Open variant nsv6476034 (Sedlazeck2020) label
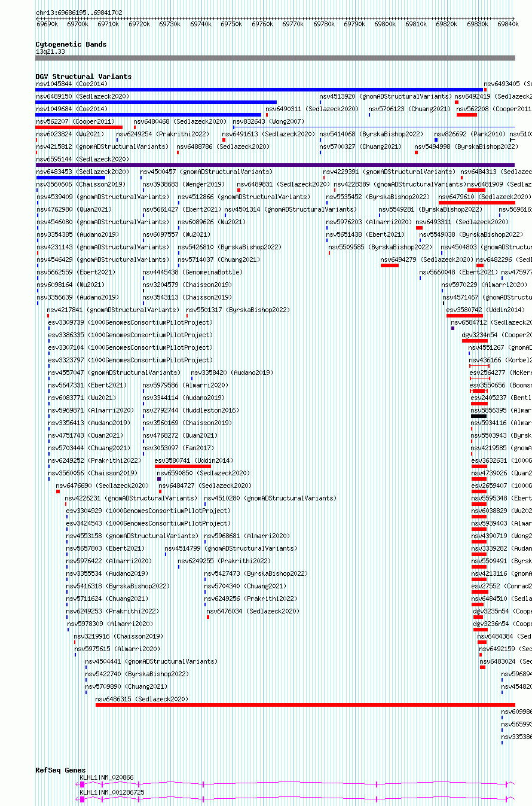This screenshot has height=806, width=532. [x=253, y=611]
